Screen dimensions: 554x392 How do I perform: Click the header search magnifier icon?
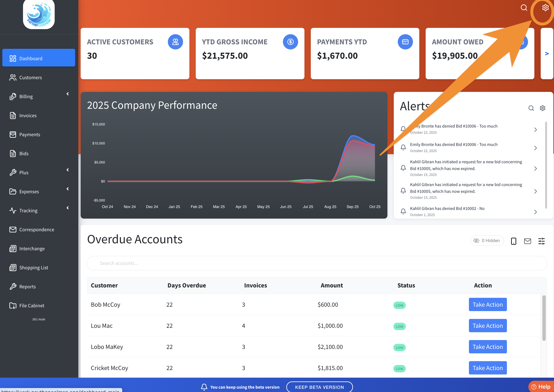(x=524, y=8)
